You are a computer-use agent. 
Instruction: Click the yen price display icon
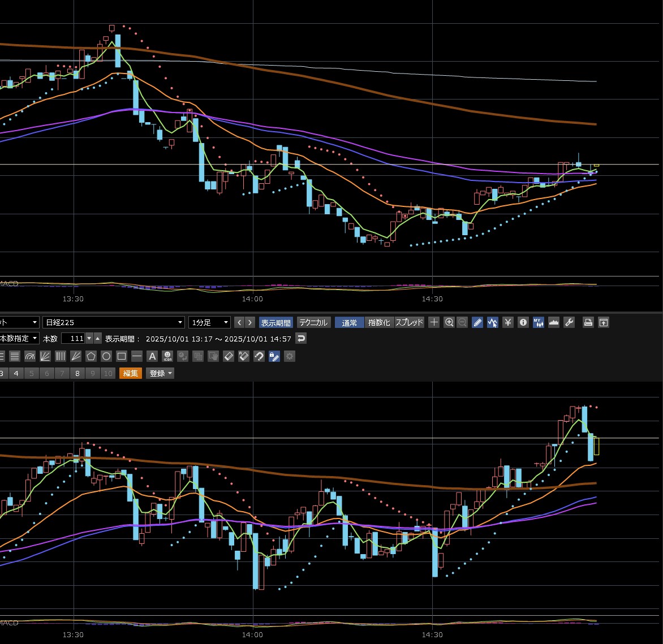508,322
